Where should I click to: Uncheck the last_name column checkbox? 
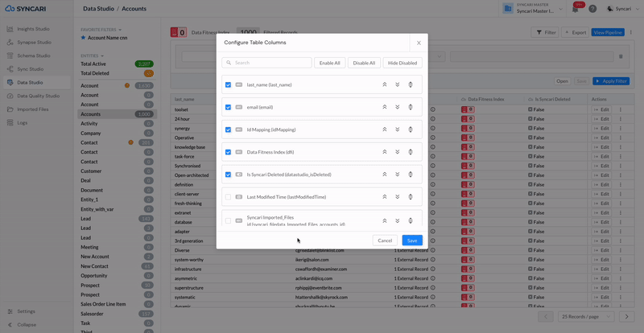click(228, 84)
